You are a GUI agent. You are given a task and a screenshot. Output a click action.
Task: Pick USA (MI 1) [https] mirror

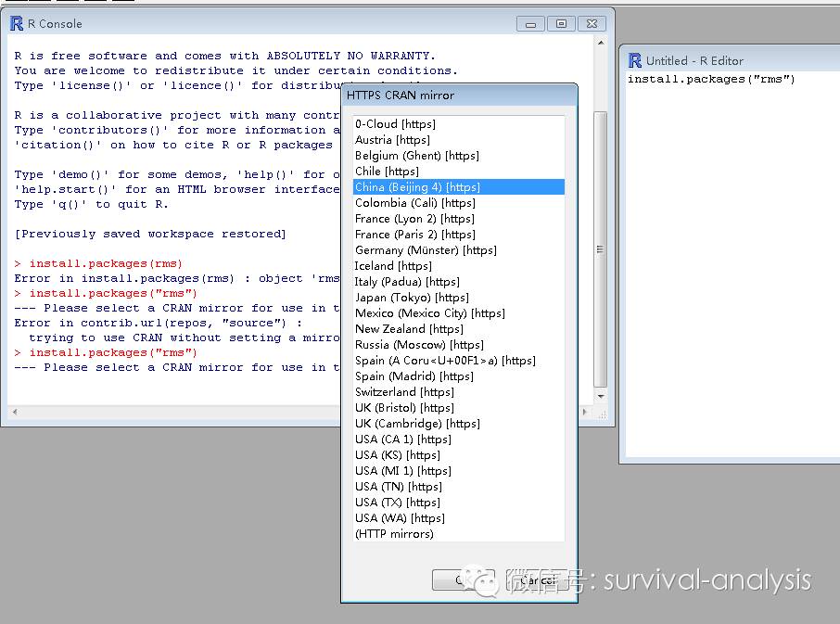(x=459, y=471)
